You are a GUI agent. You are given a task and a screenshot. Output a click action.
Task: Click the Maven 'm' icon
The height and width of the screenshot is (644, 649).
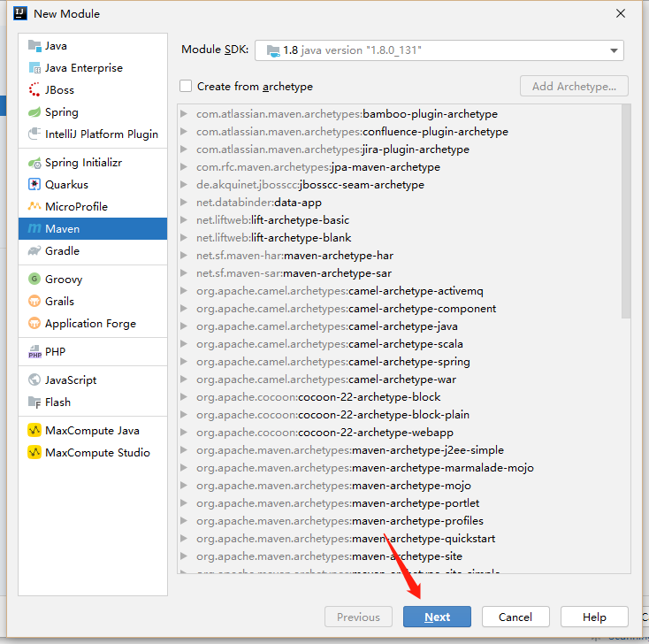(x=34, y=228)
